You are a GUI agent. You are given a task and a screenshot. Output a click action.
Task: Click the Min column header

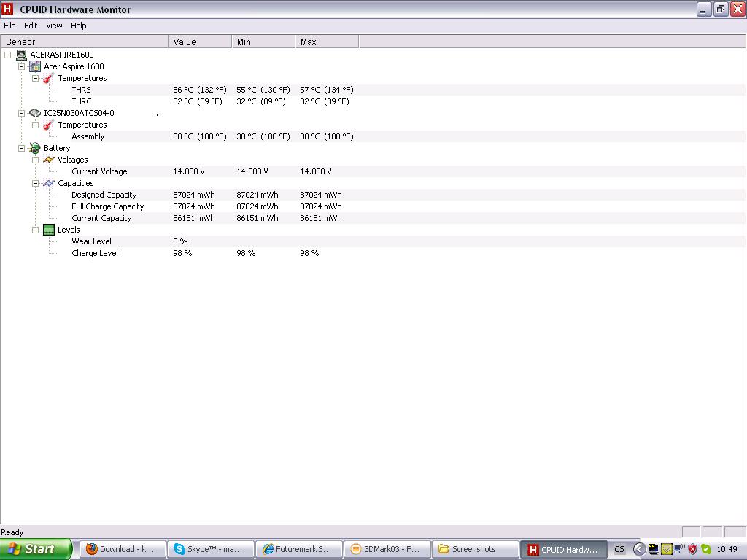tap(263, 42)
